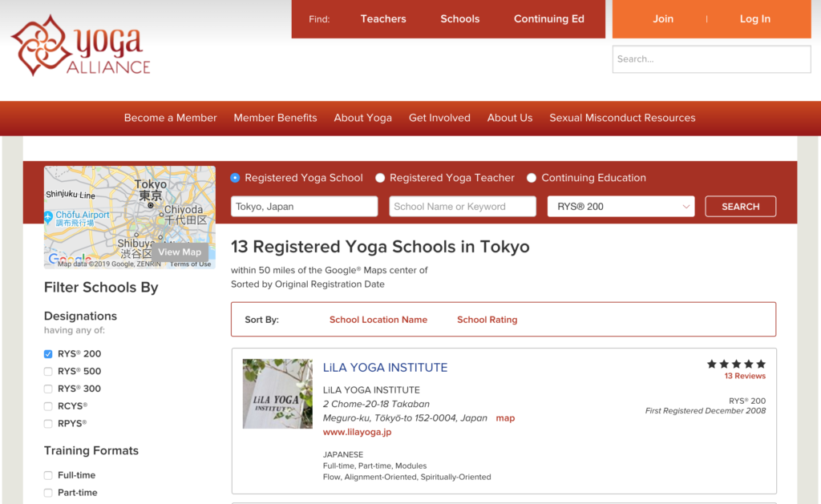Select Continuing Education radio option
821x504 pixels.
[532, 178]
